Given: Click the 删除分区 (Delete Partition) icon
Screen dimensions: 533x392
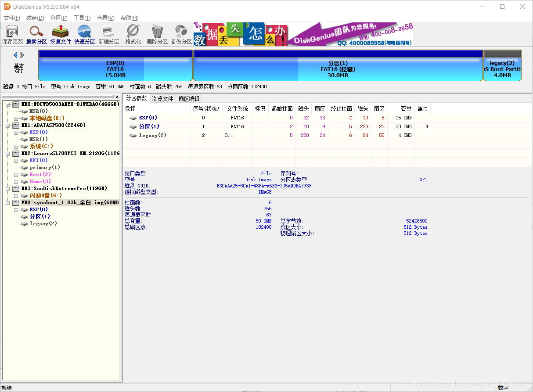Looking at the screenshot, I should tap(157, 34).
